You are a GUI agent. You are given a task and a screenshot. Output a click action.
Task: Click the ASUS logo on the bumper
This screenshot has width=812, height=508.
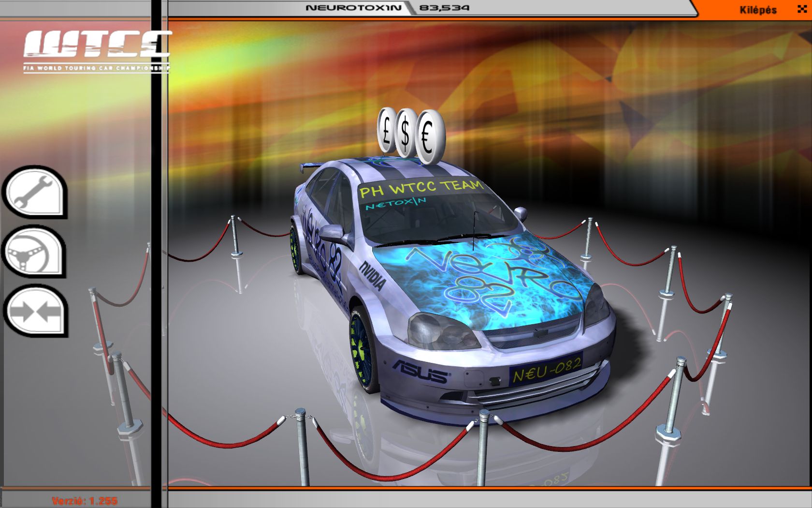pos(420,372)
